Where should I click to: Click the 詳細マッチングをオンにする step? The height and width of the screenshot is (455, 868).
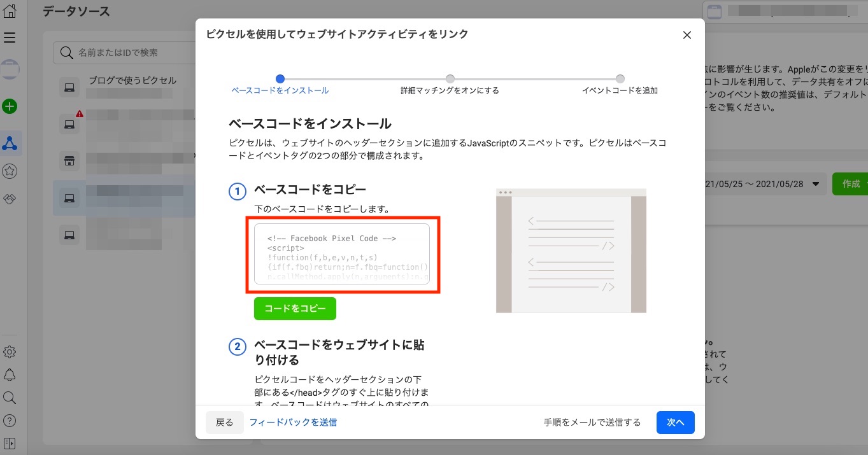click(x=450, y=85)
